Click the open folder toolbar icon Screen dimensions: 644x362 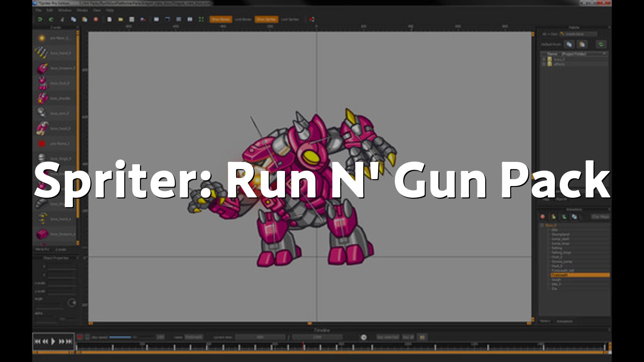[x=120, y=19]
